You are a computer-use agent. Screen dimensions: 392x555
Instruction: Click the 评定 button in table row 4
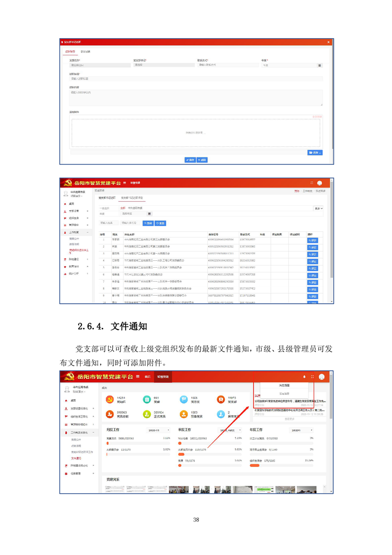pos(313,261)
